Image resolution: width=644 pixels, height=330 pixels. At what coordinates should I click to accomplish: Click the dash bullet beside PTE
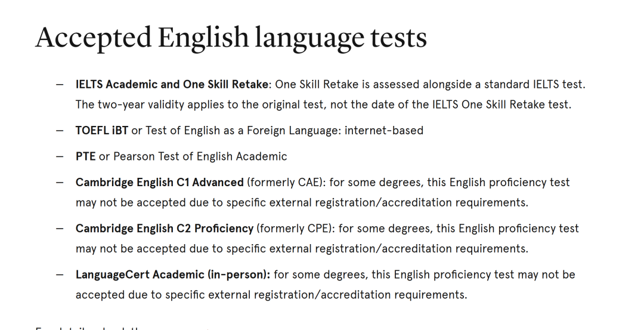point(60,156)
